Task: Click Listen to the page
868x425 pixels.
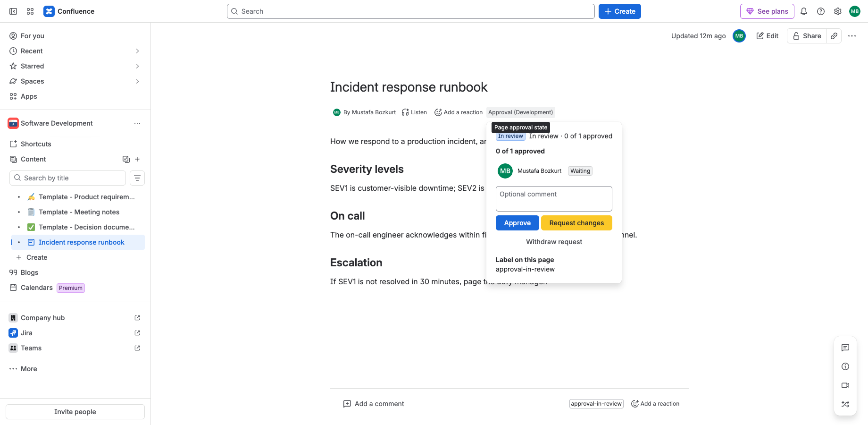Action: point(414,112)
